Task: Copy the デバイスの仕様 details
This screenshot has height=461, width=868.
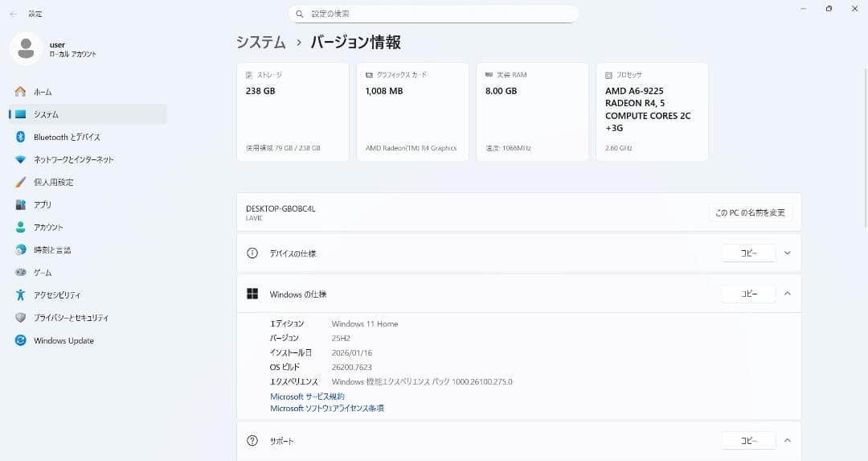Action: click(748, 253)
